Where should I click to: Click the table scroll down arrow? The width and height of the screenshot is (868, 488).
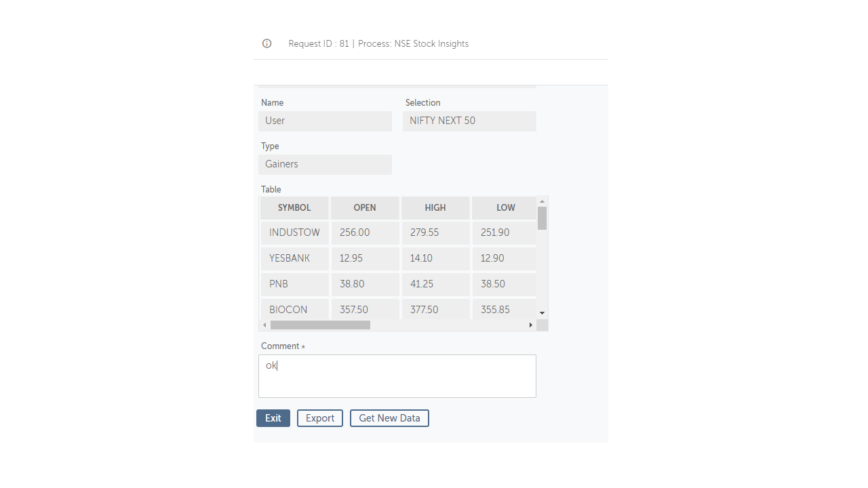tap(542, 313)
